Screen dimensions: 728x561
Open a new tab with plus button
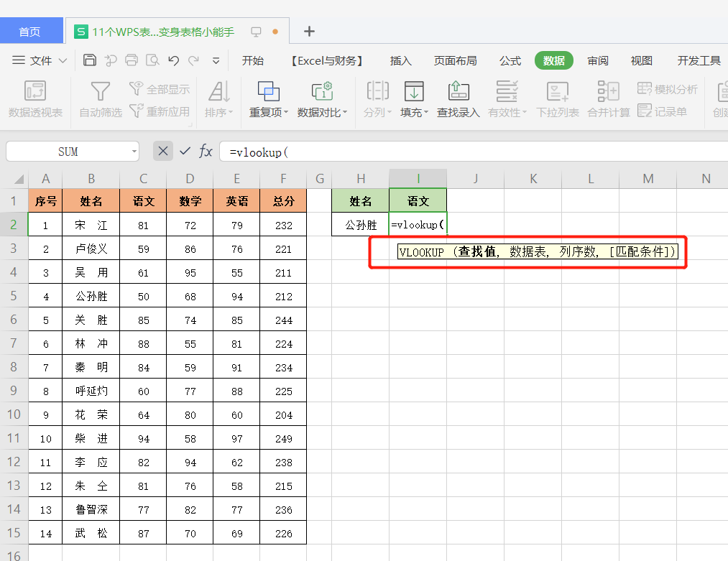click(x=309, y=31)
